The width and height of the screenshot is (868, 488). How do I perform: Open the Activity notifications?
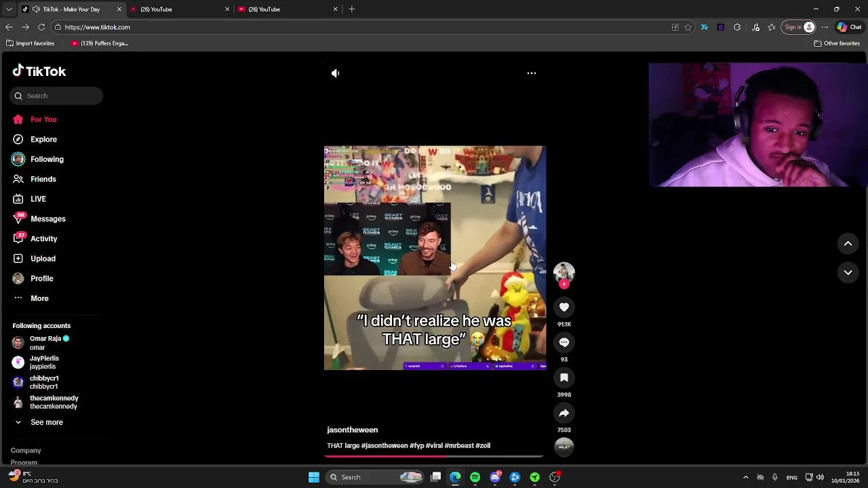tap(35, 239)
